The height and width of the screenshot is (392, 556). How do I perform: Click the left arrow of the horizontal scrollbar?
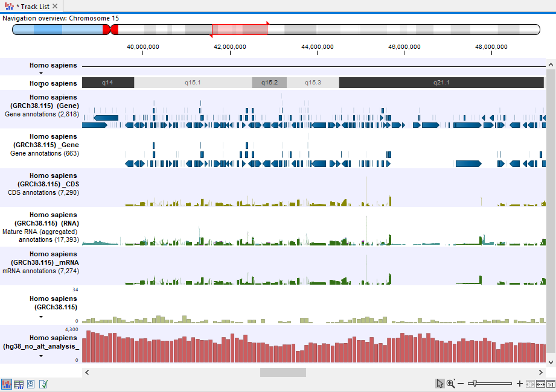[86, 372]
